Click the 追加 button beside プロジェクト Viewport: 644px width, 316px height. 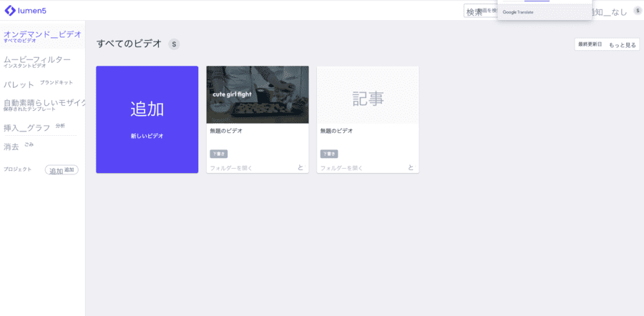62,170
